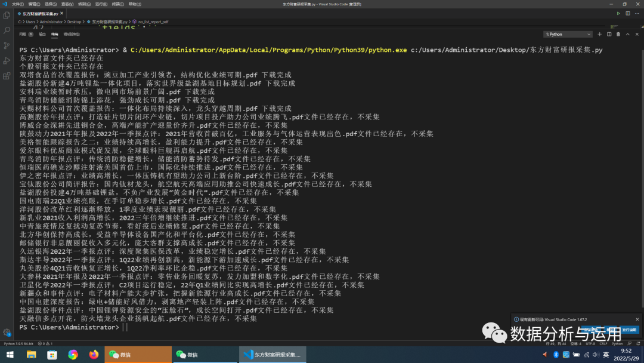Open the errors and warnings status indicator
644x363 pixels.
point(45,343)
